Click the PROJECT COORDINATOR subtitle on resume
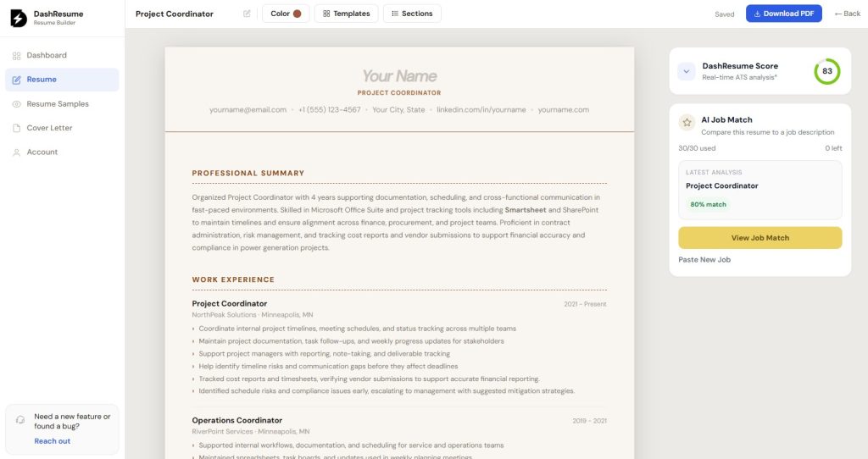Screen dimensions: 868x459 click(x=399, y=93)
